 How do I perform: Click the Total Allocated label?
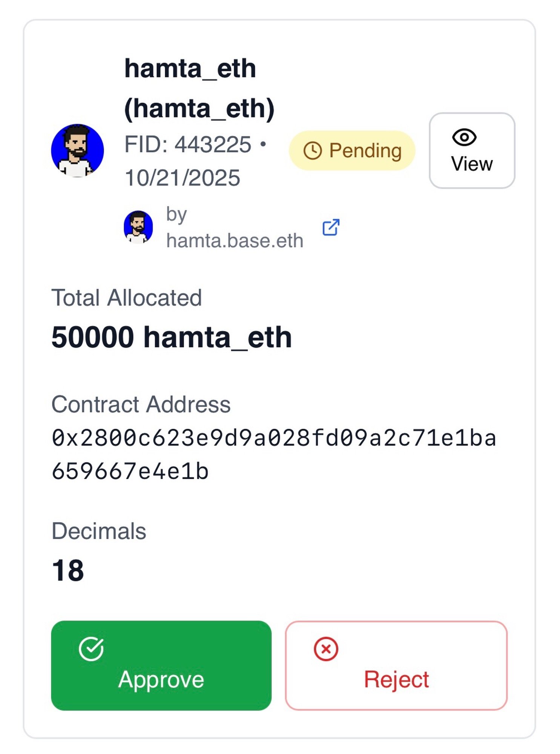click(126, 298)
